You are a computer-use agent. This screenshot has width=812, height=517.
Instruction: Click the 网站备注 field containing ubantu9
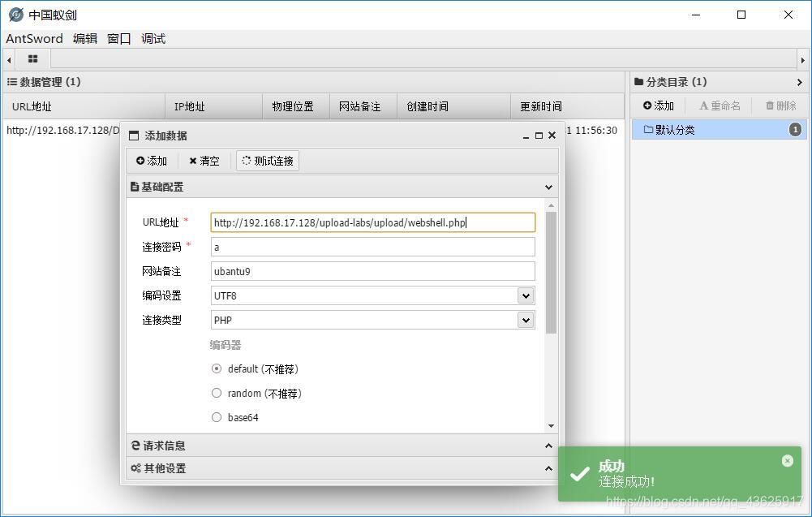[x=373, y=271]
